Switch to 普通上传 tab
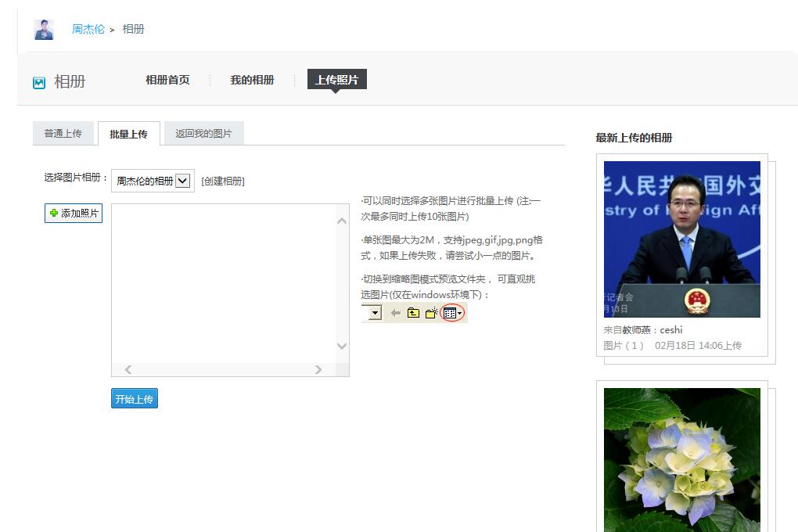798x532 pixels. coord(63,133)
